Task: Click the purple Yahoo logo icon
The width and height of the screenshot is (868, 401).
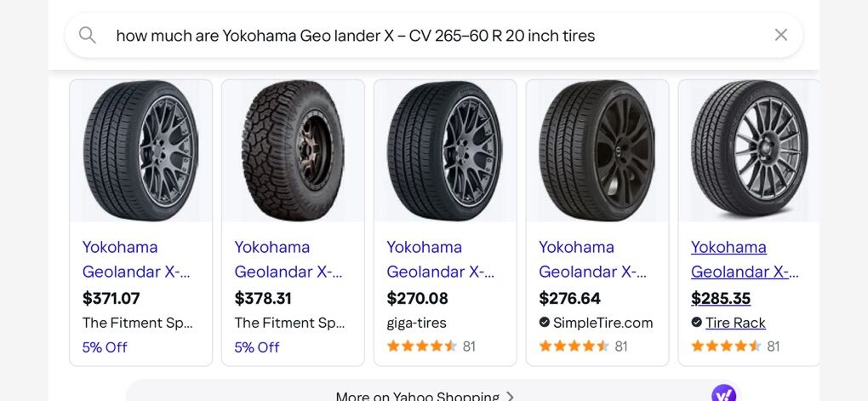Action: (x=723, y=393)
